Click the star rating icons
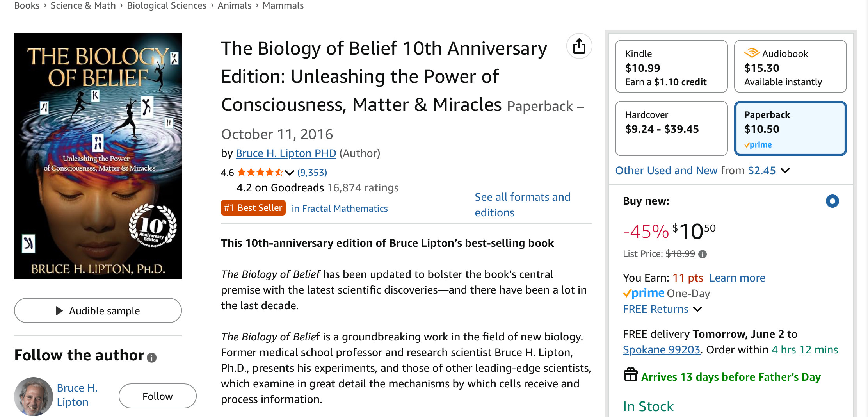This screenshot has width=868, height=417. (x=260, y=172)
